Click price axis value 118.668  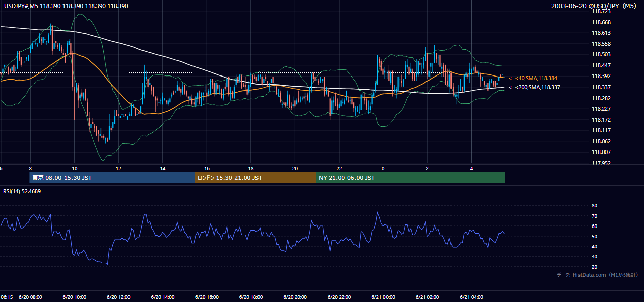pyautogui.click(x=601, y=22)
